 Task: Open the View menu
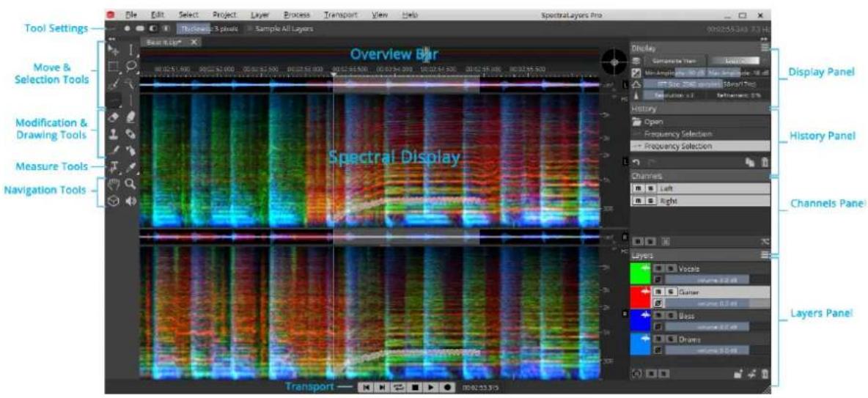click(380, 15)
